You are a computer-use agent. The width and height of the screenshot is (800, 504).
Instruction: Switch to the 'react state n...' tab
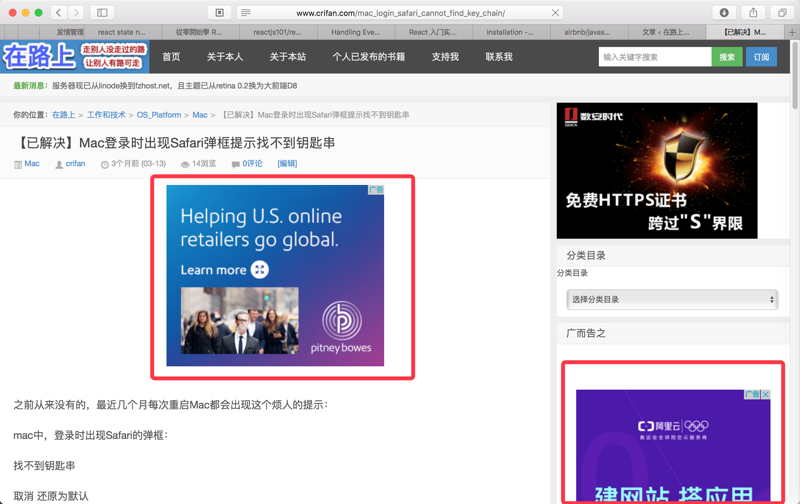pyautogui.click(x=122, y=32)
